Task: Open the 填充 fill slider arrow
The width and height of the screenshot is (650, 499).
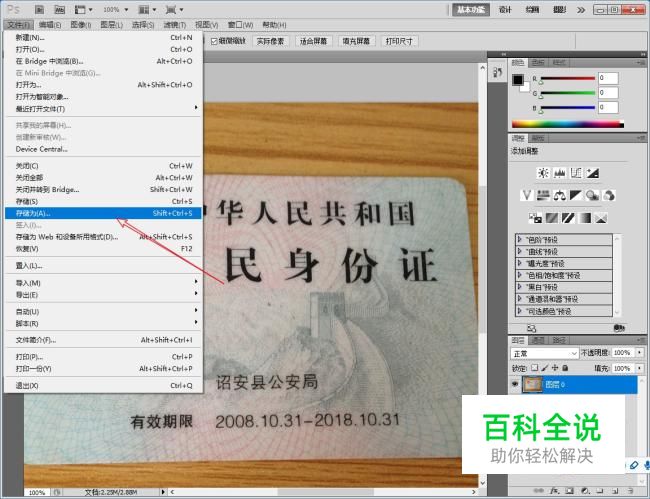Action: 640,368
